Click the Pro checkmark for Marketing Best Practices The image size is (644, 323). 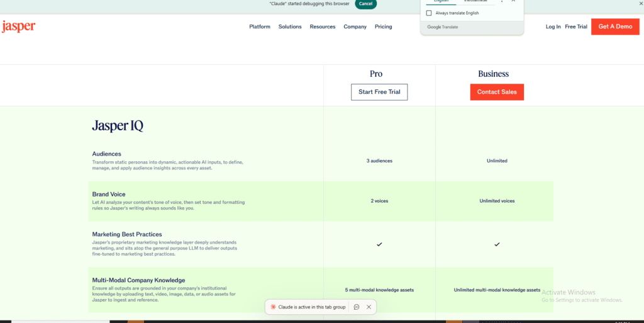click(379, 244)
